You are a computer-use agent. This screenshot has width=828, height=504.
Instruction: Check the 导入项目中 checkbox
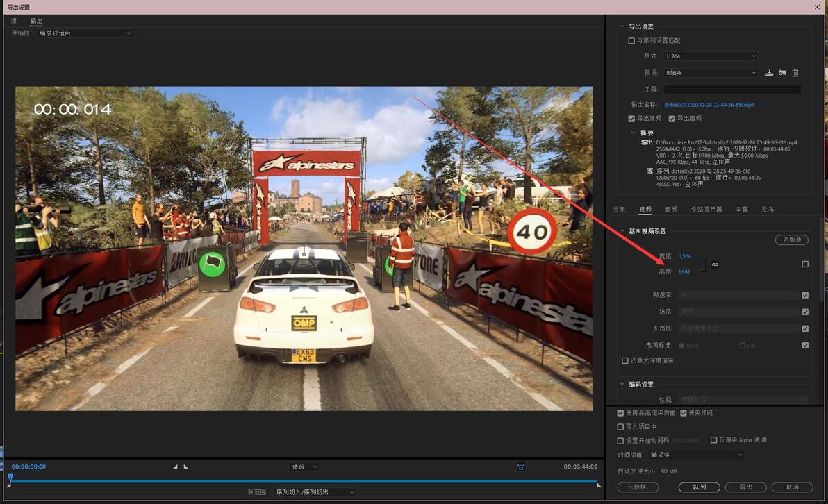620,426
